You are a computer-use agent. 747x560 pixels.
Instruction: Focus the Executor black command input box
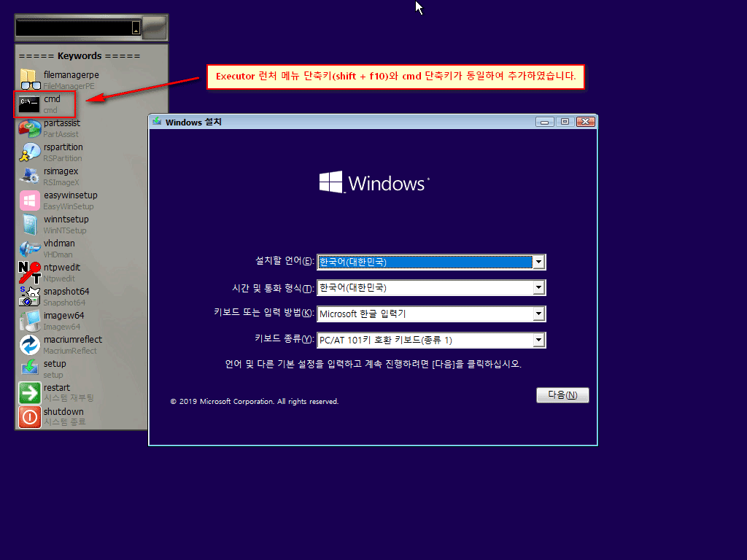tap(74, 28)
